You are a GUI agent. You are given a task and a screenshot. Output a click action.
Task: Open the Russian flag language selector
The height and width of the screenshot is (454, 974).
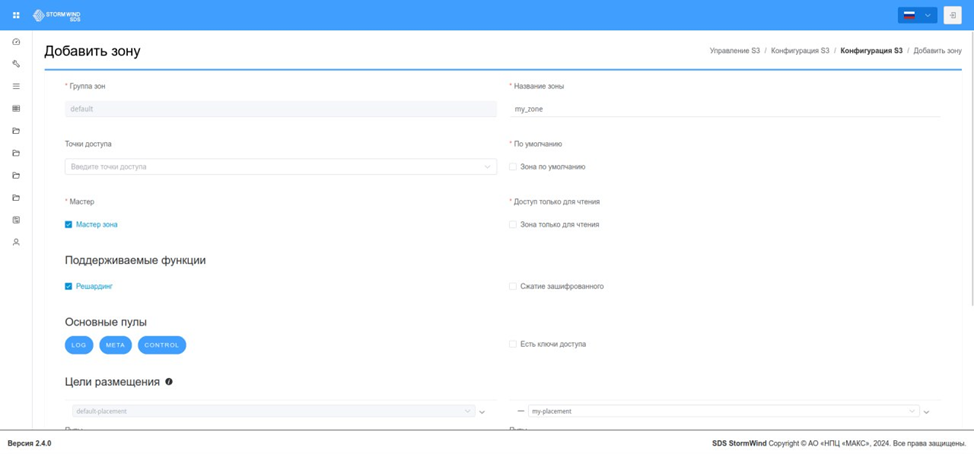click(x=917, y=15)
